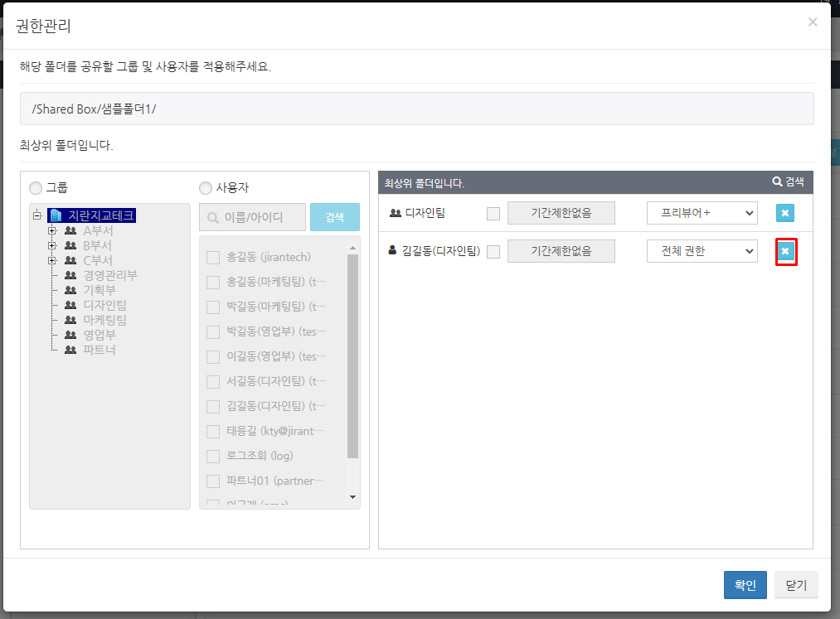Click the group icon beside 파트너
Screen dimensions: 840x619
click(70, 350)
